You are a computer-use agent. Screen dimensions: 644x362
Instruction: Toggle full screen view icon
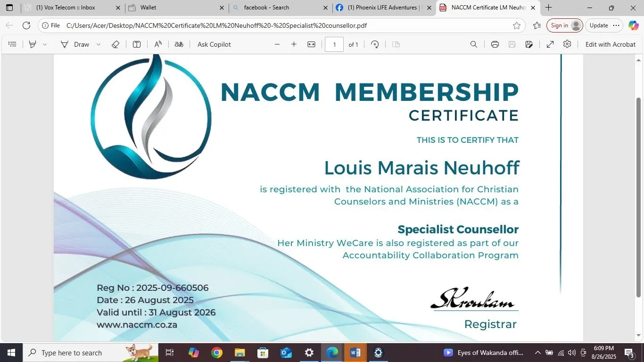tap(550, 44)
